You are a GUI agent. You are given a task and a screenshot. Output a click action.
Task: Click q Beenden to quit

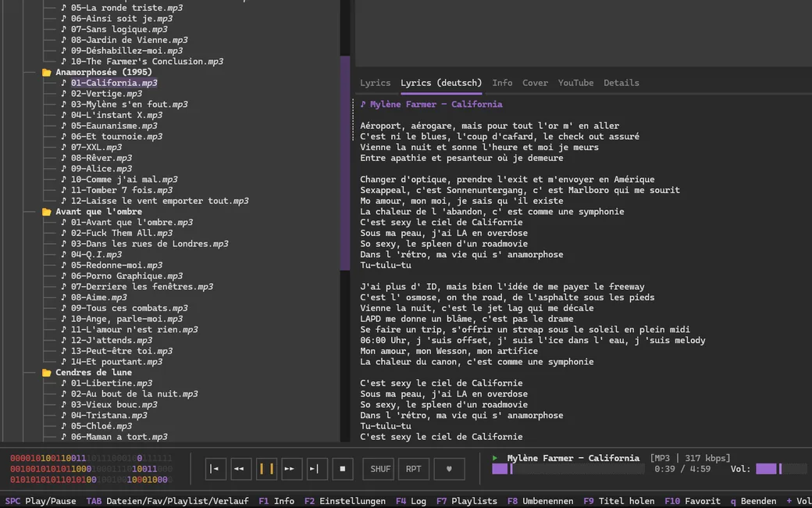point(753,501)
